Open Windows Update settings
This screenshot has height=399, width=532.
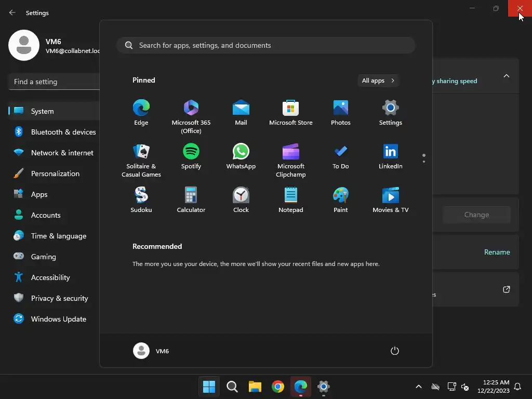(54, 319)
